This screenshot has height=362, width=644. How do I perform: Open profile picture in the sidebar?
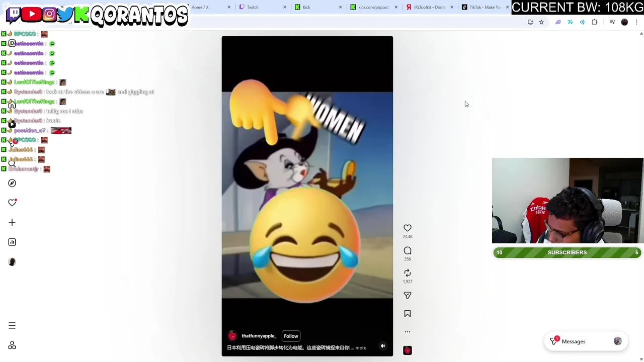pos(12,261)
